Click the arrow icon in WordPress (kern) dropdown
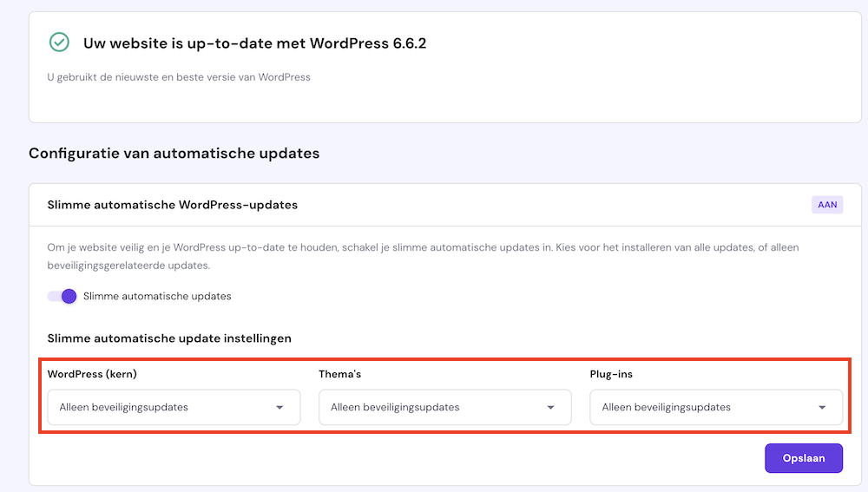The image size is (868, 492). coord(279,407)
